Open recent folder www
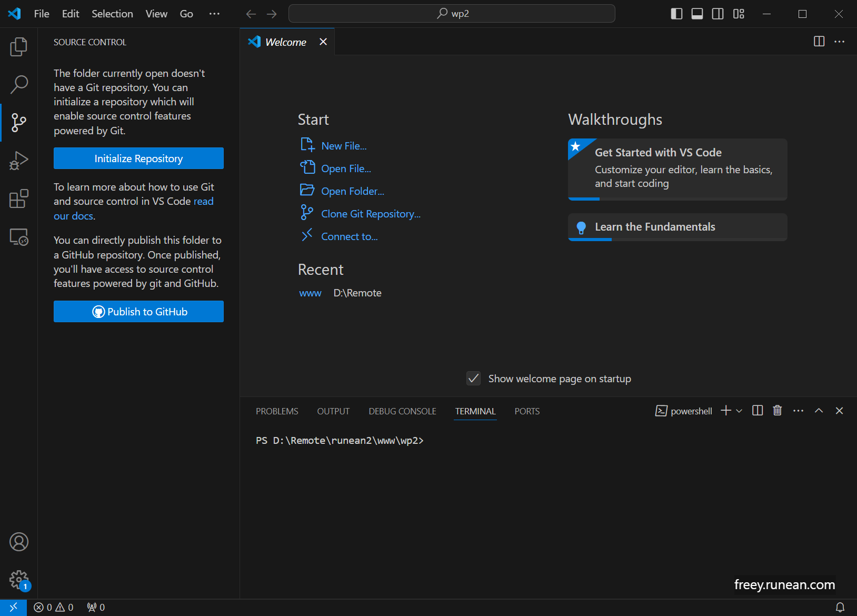This screenshot has height=616, width=857. click(x=310, y=293)
